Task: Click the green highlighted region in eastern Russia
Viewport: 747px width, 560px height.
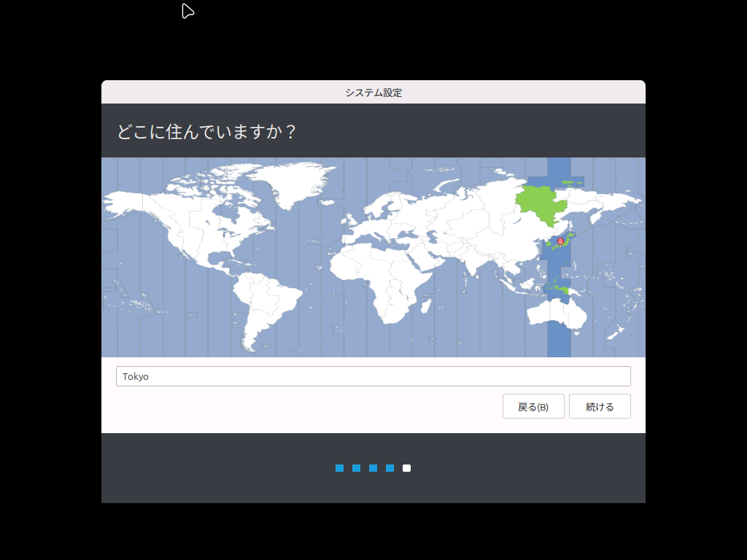Action: point(536,201)
